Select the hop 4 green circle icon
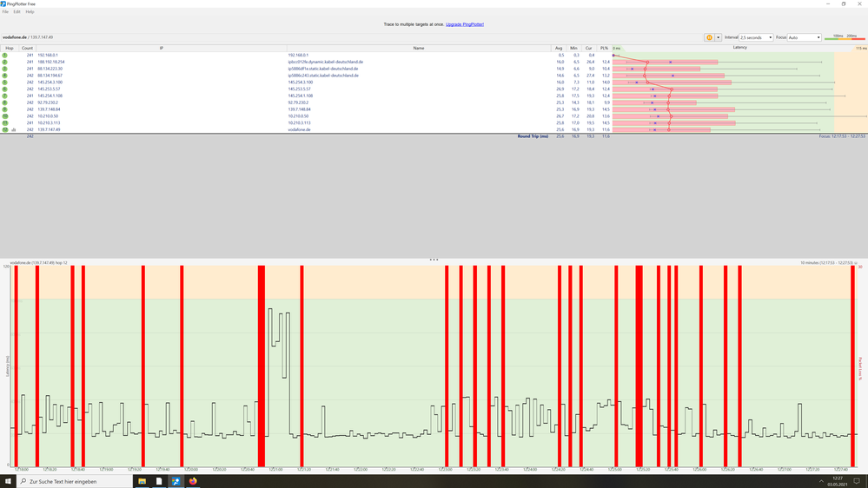 coord(5,76)
